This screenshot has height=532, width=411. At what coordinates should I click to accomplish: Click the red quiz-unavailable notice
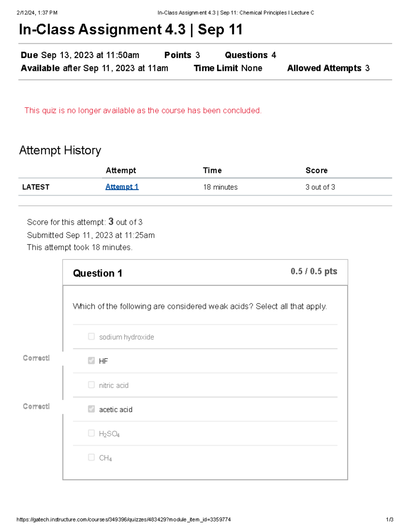143,110
